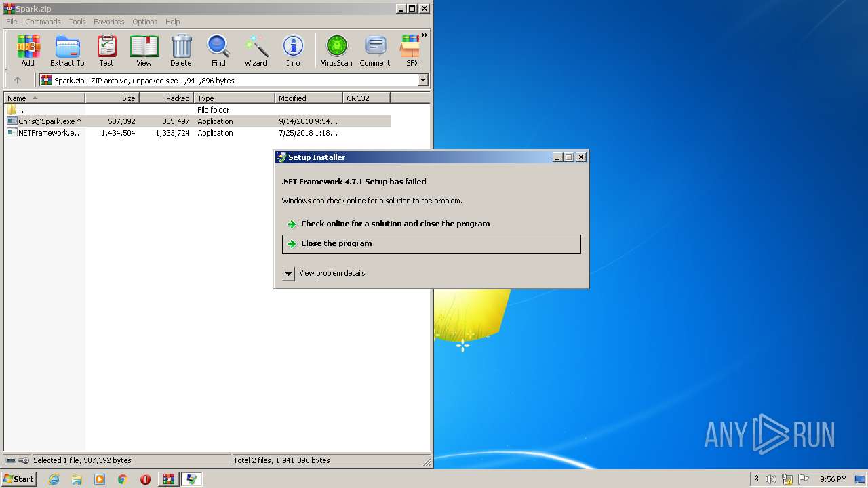Sort by Type column header

(235, 98)
